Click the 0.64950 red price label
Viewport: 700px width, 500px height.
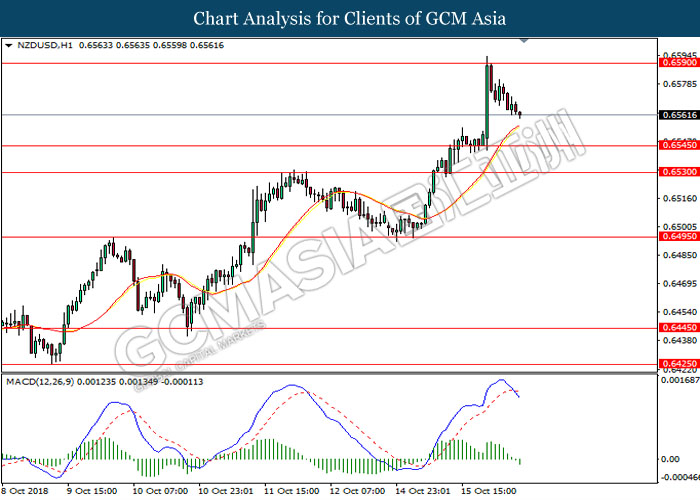tap(679, 236)
